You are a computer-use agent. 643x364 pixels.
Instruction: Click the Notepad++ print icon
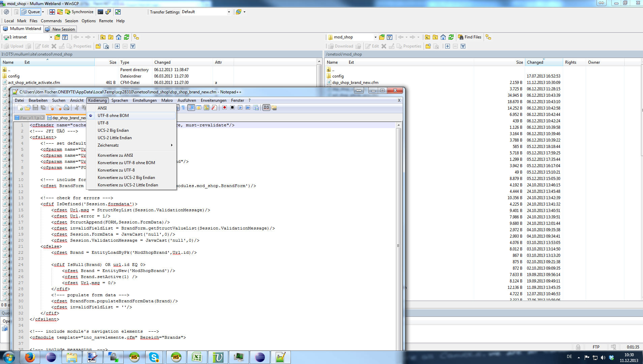click(66, 108)
